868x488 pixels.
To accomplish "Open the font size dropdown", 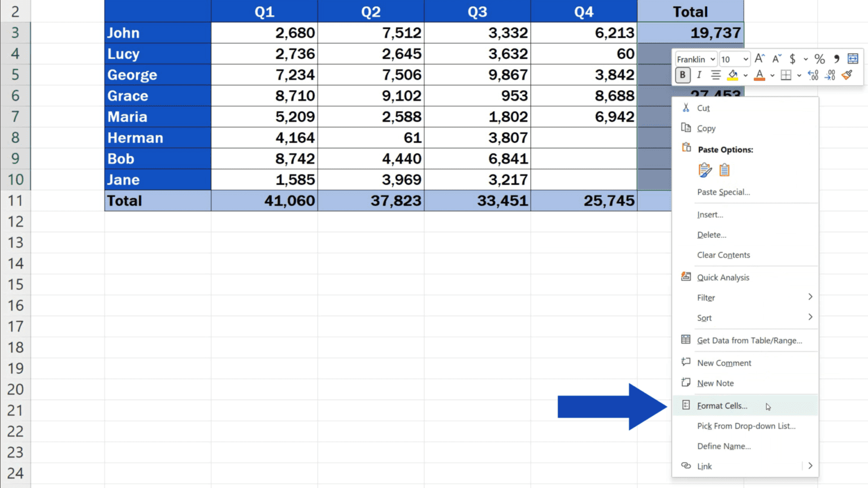I will [x=746, y=59].
